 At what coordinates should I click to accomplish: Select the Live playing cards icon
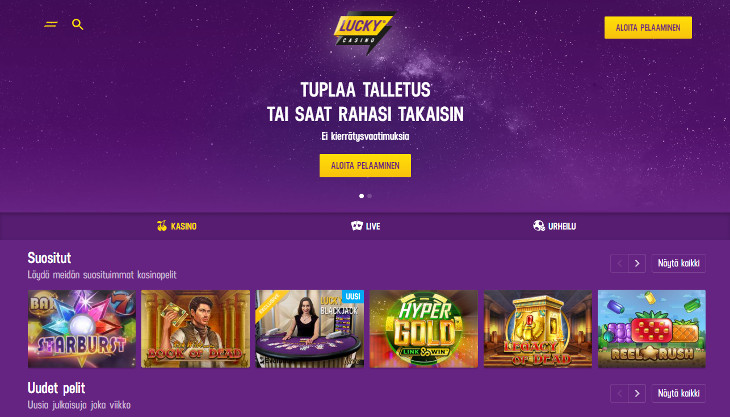[357, 226]
